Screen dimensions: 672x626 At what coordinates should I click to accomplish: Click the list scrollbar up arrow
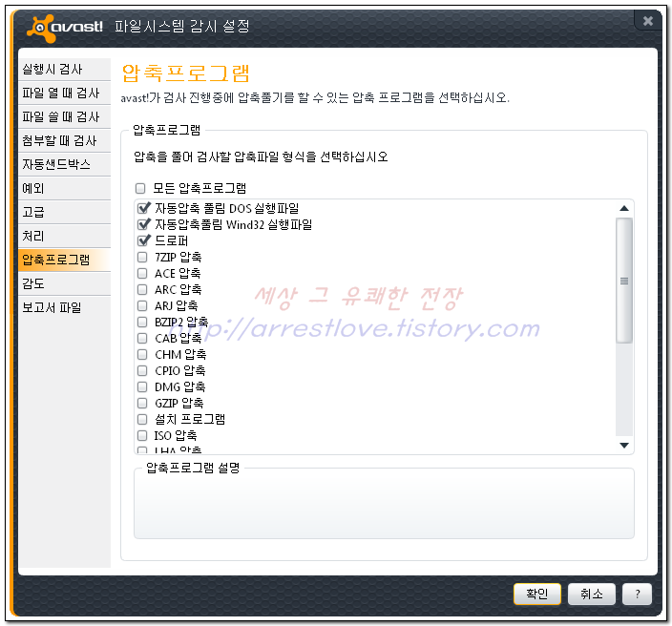(624, 209)
